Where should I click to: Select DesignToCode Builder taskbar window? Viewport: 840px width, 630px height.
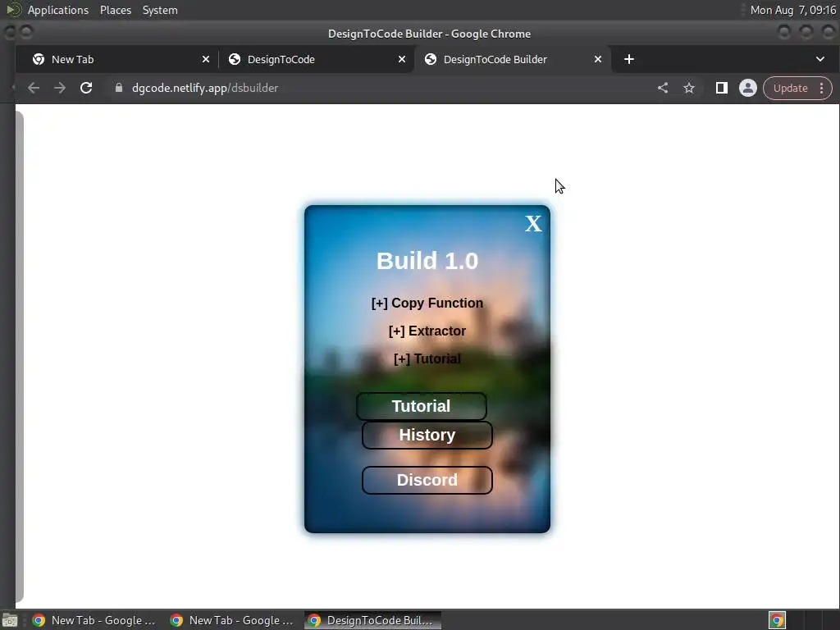pos(373,620)
